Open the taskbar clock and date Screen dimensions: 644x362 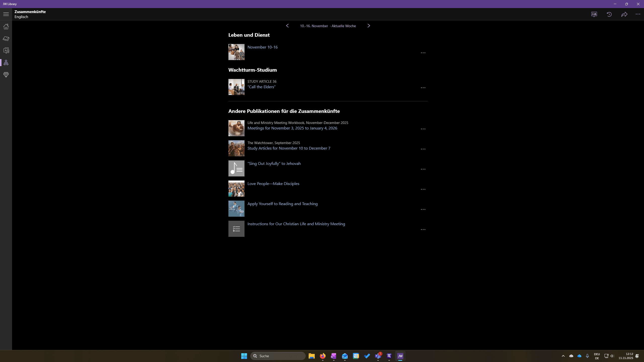pos(626,356)
